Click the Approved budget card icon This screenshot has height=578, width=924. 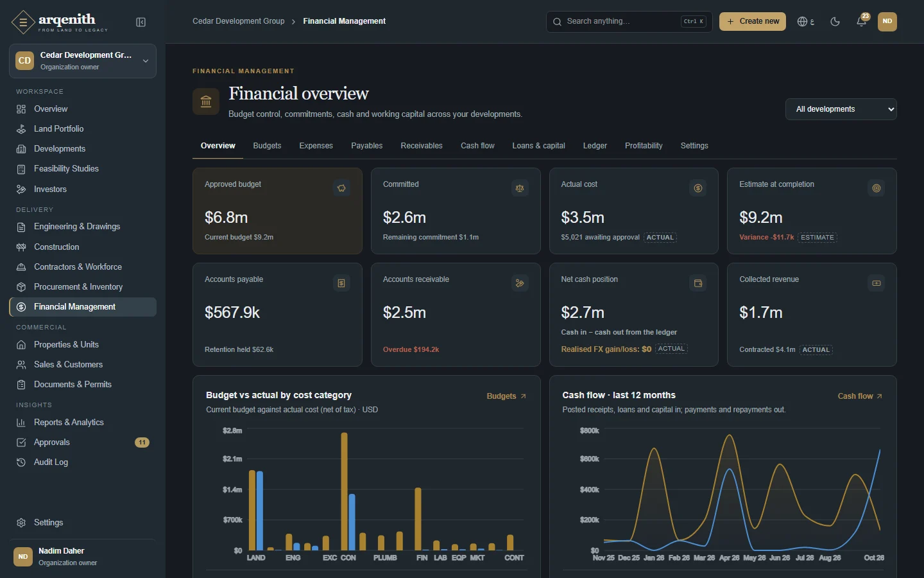coord(341,188)
